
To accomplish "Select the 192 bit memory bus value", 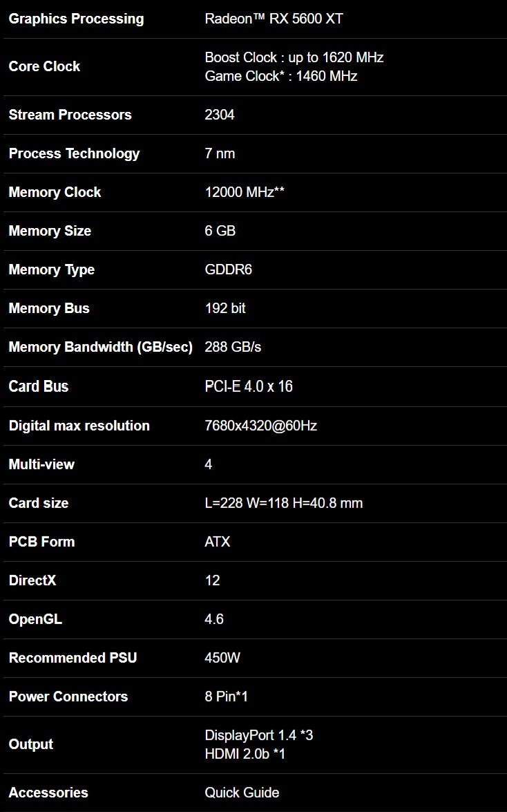I will (224, 308).
